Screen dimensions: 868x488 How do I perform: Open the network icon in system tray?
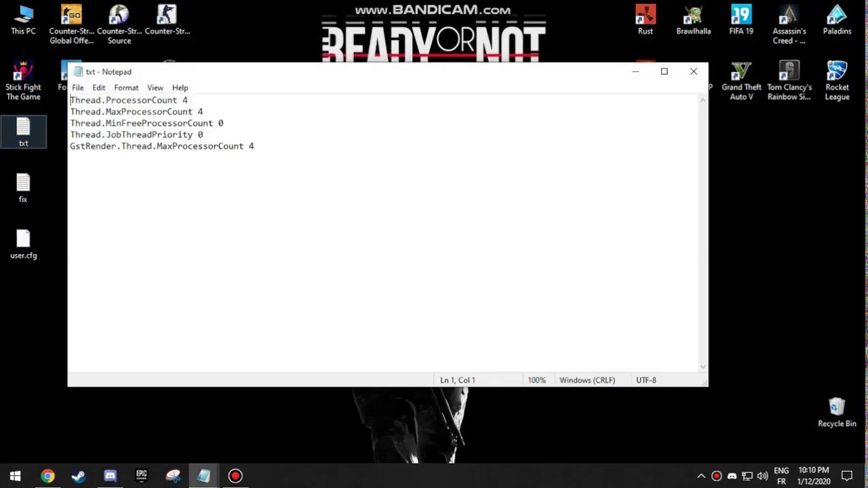pos(747,476)
